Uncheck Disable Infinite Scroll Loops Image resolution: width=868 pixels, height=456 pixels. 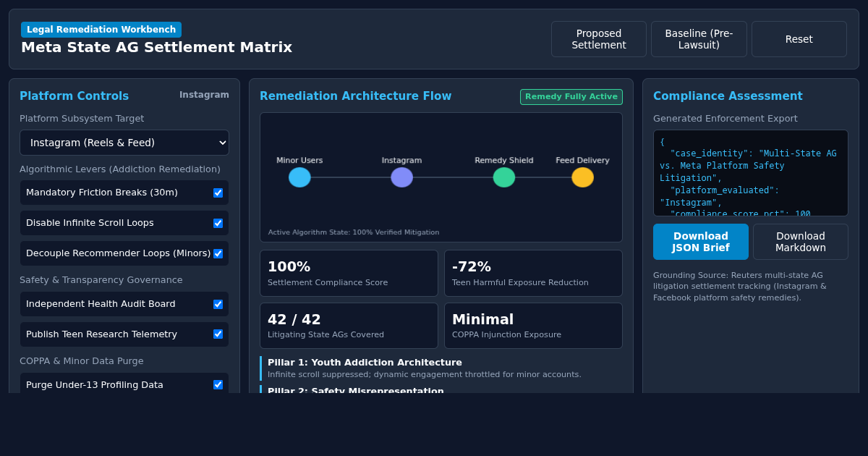(x=218, y=223)
